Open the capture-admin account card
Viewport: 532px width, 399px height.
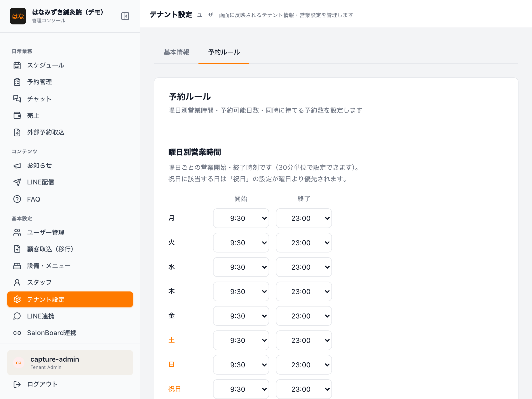(x=70, y=363)
